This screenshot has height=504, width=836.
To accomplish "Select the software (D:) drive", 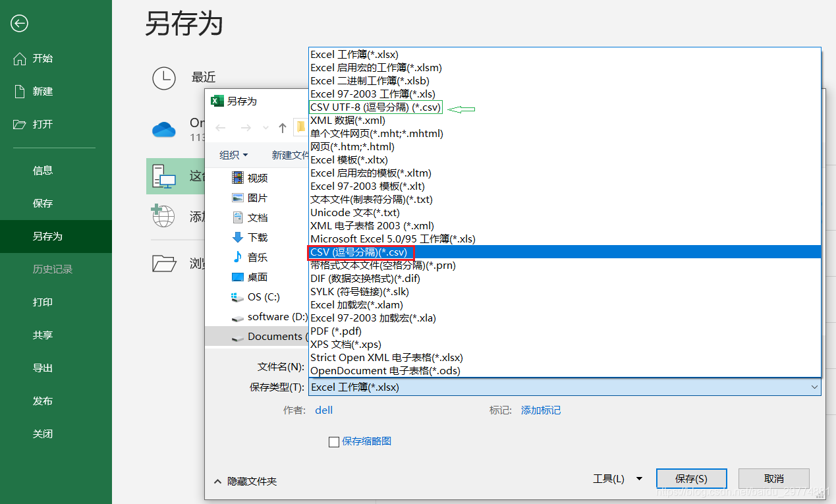I will tap(269, 317).
